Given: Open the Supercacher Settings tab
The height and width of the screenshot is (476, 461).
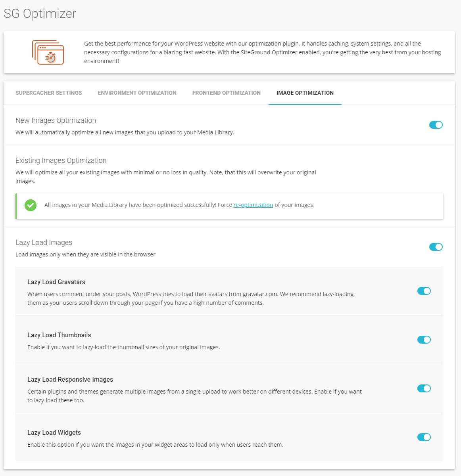Looking at the screenshot, I should (x=49, y=93).
